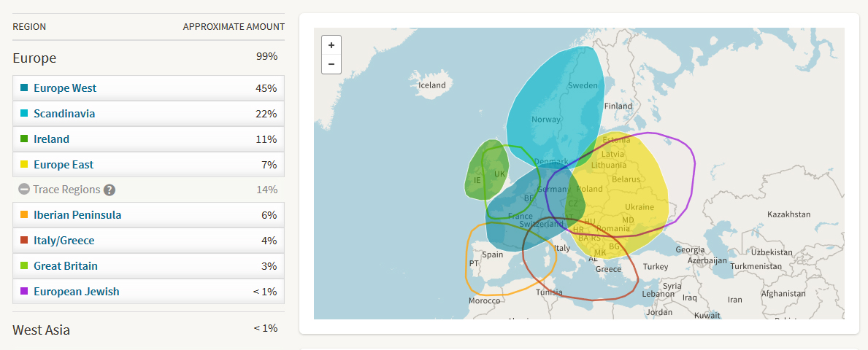Expand the Europe 99% heading
Image resolution: width=868 pixels, height=350 pixels.
coord(34,58)
